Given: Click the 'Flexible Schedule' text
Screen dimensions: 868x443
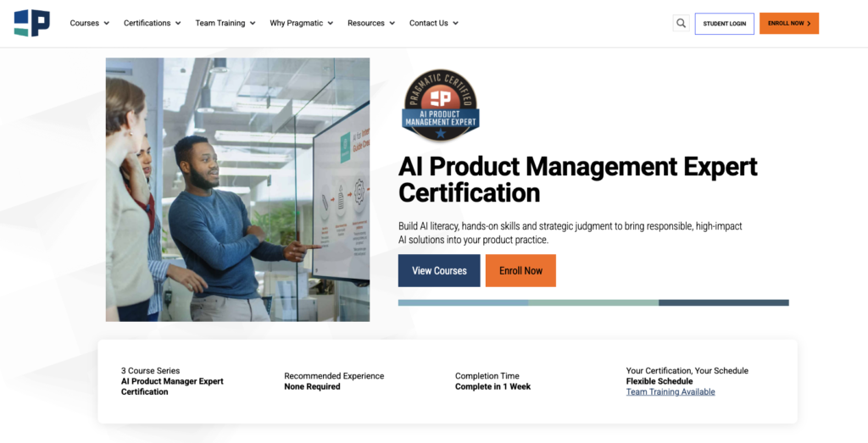Looking at the screenshot, I should point(659,381).
